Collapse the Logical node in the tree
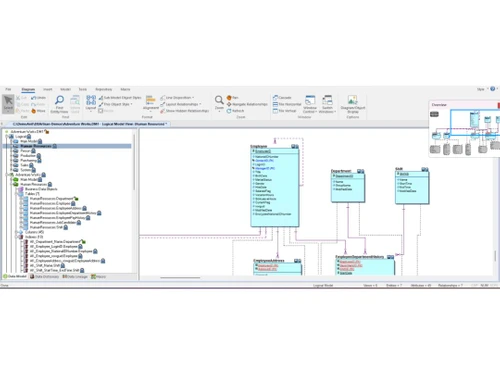 point(7,136)
